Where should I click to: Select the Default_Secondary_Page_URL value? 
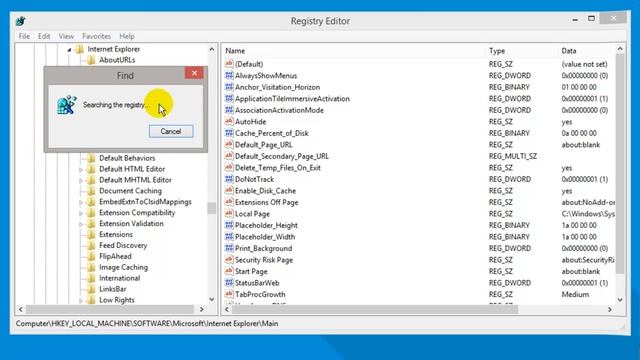click(x=282, y=156)
